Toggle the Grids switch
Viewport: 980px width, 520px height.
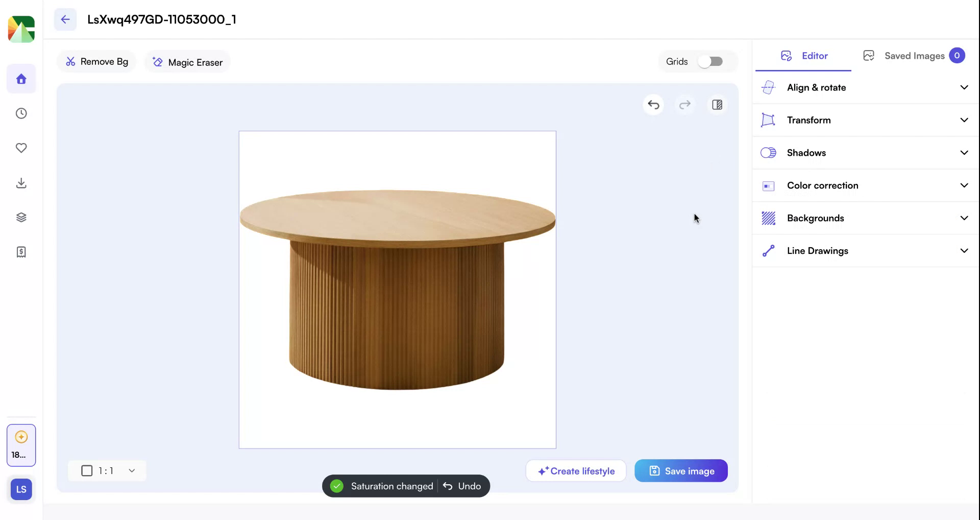711,61
